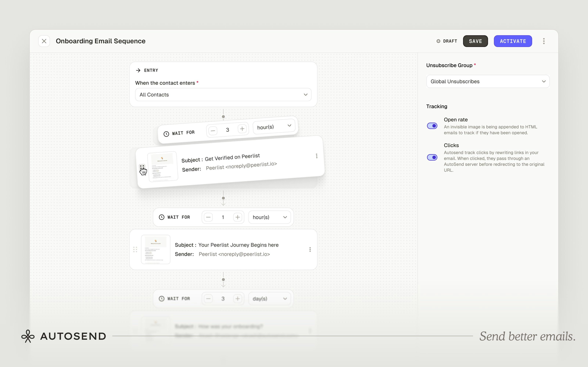Screen dimensions: 588x367
Task: Click the clock icon on the 3-hour wait step
Action: (x=166, y=134)
